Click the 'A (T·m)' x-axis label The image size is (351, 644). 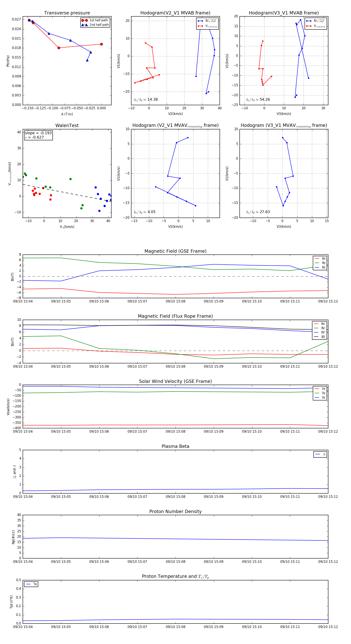[67, 114]
